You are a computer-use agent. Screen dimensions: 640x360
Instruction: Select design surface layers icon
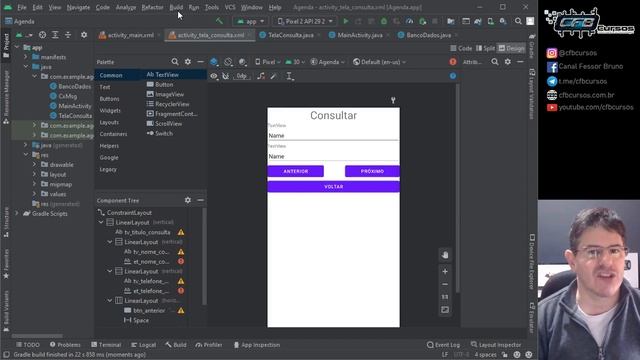point(214,62)
